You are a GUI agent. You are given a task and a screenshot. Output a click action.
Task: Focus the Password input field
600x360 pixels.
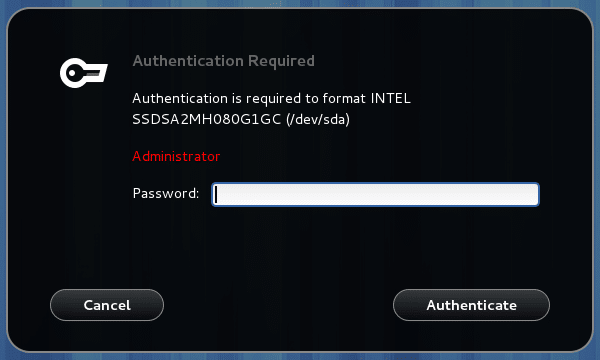coord(375,194)
